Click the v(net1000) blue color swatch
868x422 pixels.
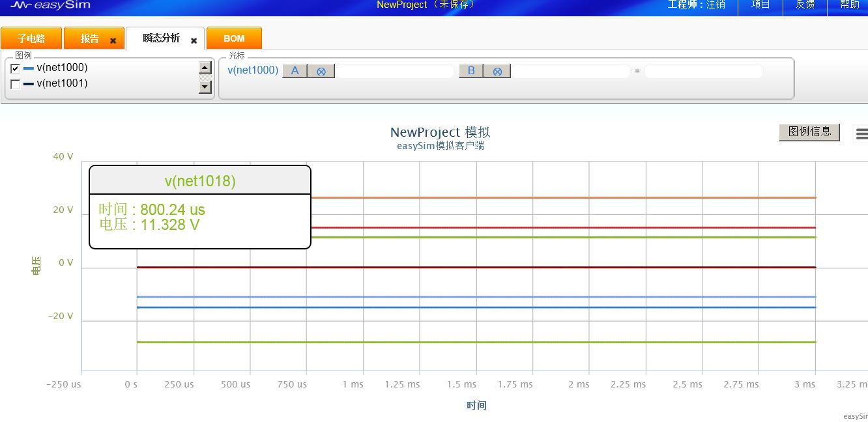29,68
